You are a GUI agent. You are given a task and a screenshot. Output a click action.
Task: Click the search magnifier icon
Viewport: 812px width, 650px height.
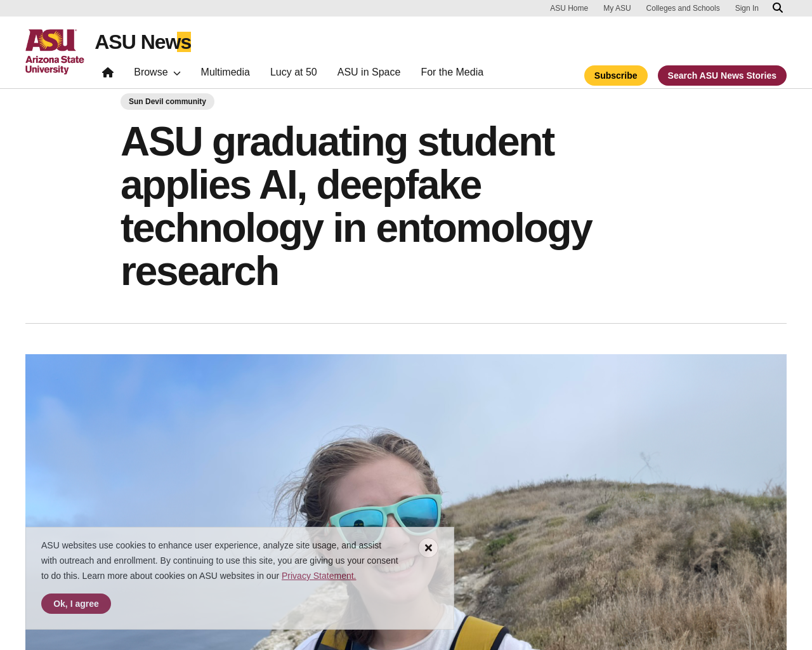point(778,8)
